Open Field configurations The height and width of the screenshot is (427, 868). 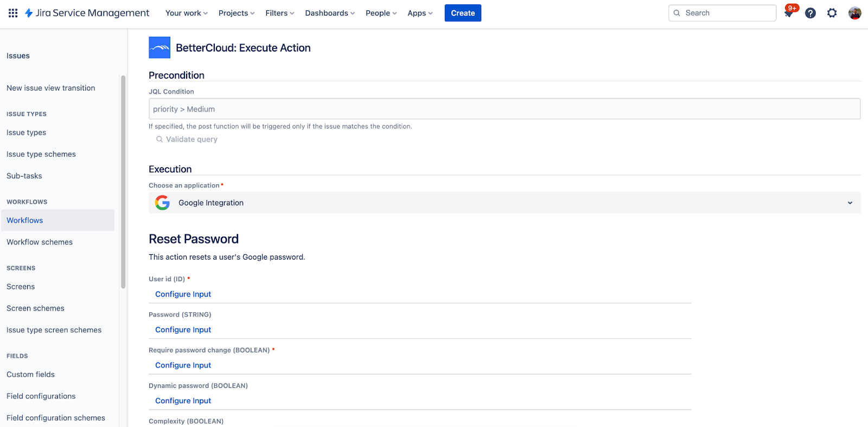41,396
